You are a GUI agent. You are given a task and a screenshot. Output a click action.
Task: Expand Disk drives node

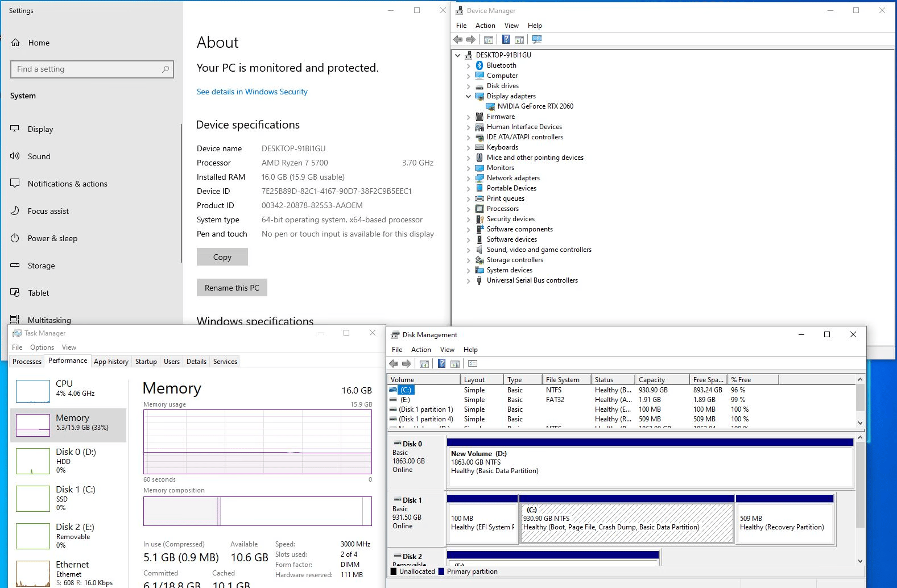click(x=468, y=86)
